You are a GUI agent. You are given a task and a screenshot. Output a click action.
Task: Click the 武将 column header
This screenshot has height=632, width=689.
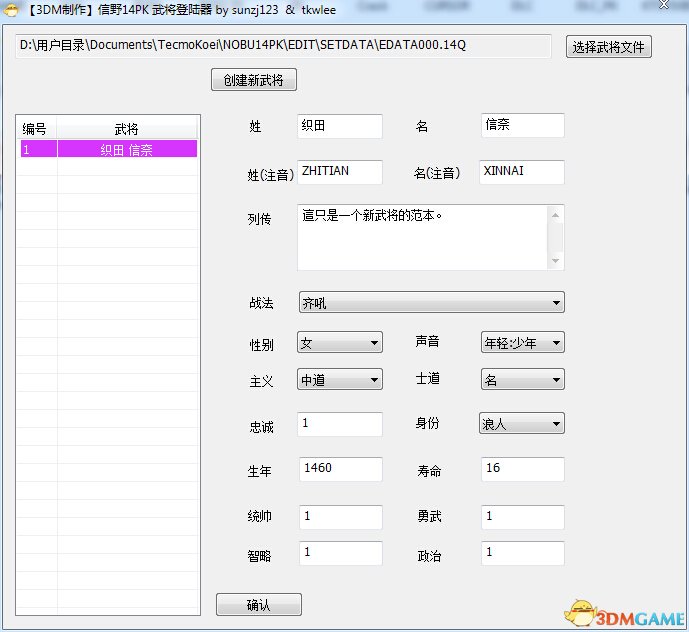click(127, 129)
